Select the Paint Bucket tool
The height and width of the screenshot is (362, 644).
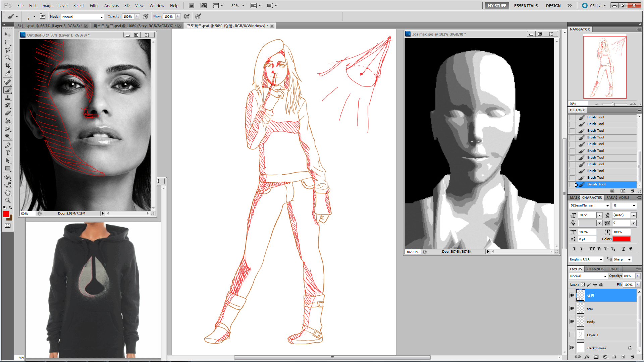pyautogui.click(x=8, y=121)
